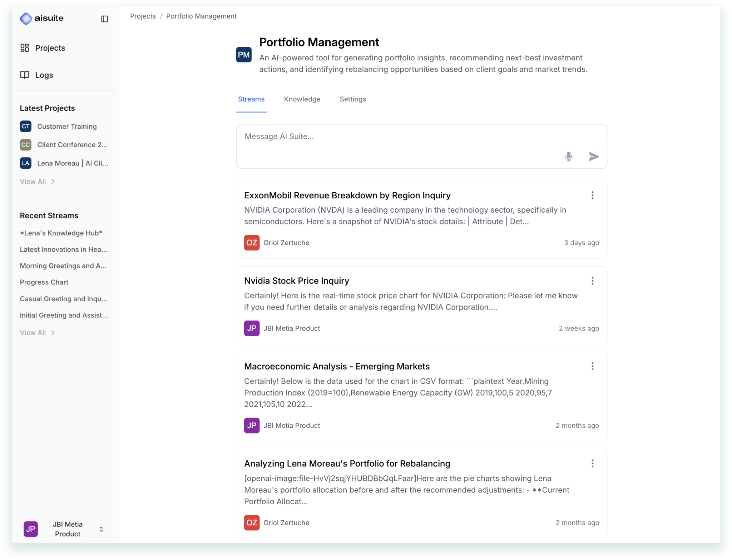Screen dimensions: 732x560
Task: Open options menu for ExxonMobil Revenue stream
Action: (x=592, y=195)
